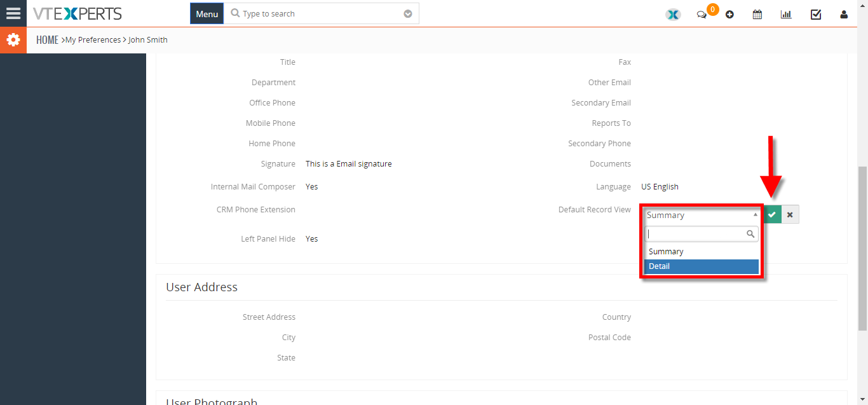This screenshot has height=405, width=868.
Task: Click the scrollbar down arrow
Action: tap(862, 400)
